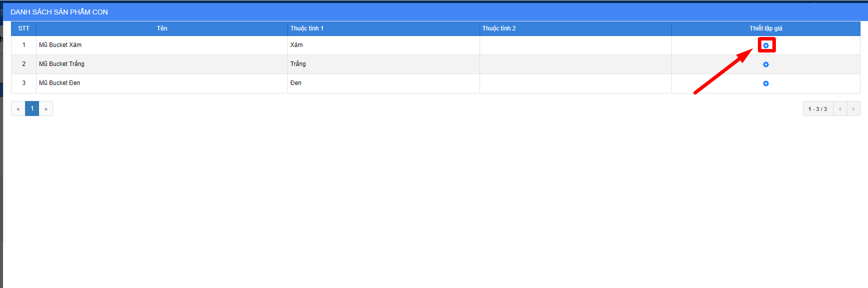
Task: Click the "1 - 3 / 3" record counter
Action: [817, 109]
